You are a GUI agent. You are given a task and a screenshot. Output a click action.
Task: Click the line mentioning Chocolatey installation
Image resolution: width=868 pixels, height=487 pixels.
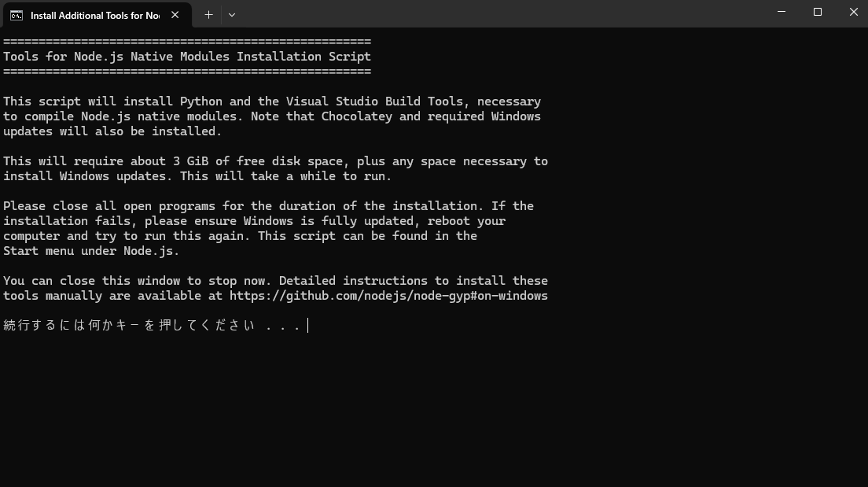271,116
